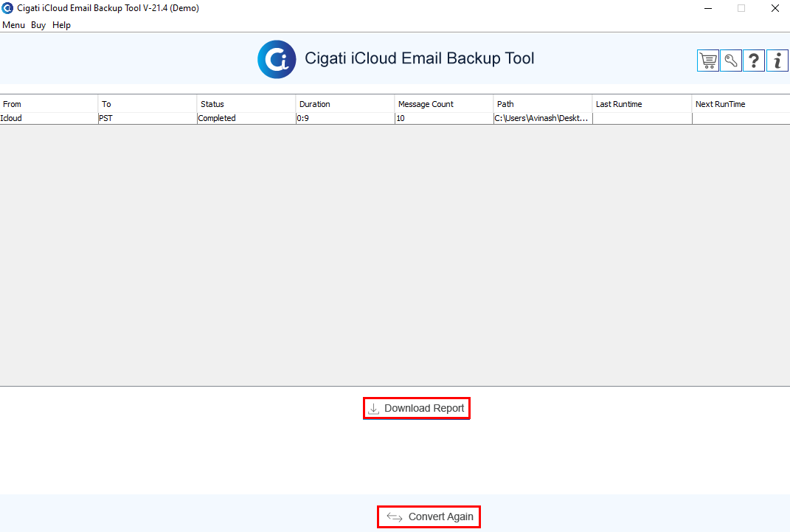Click the app icon in title bar
Image resolution: width=790 pixels, height=532 pixels.
point(7,8)
